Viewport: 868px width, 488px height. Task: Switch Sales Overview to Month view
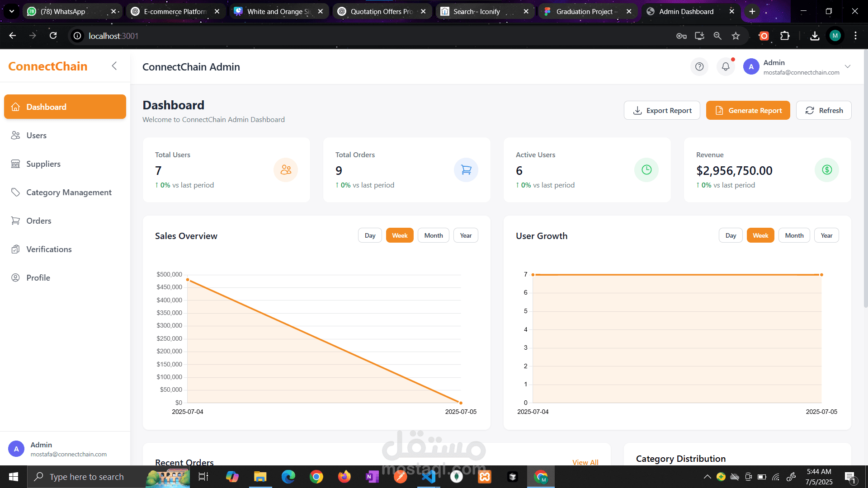pos(433,235)
